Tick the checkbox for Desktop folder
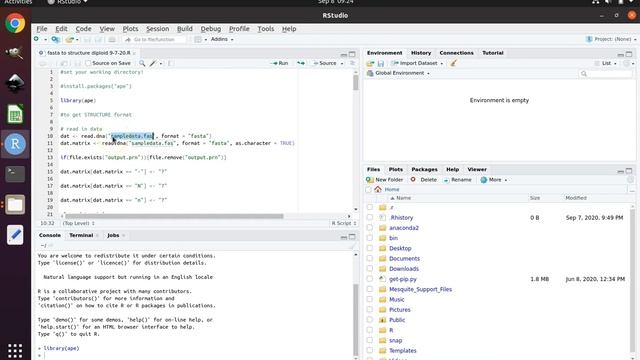Image resolution: width=640 pixels, height=360 pixels. (x=370, y=248)
